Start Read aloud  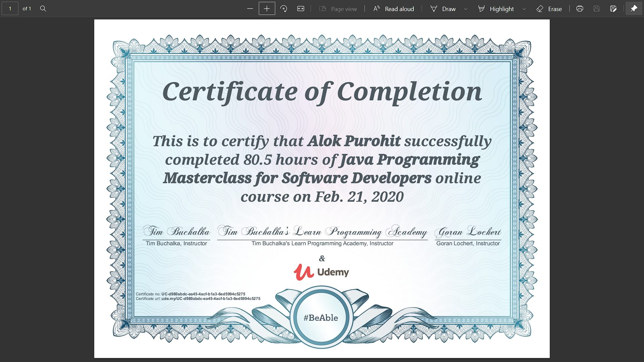click(394, 9)
